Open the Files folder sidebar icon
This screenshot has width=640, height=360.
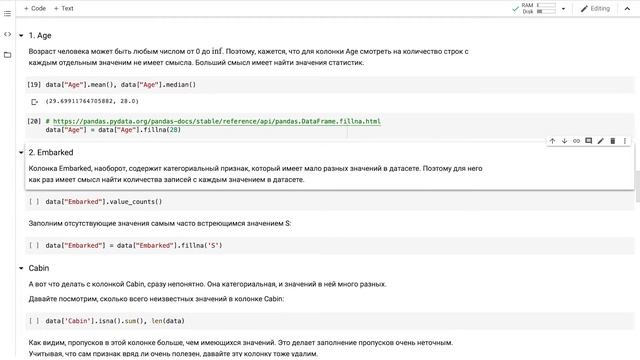pos(7,55)
